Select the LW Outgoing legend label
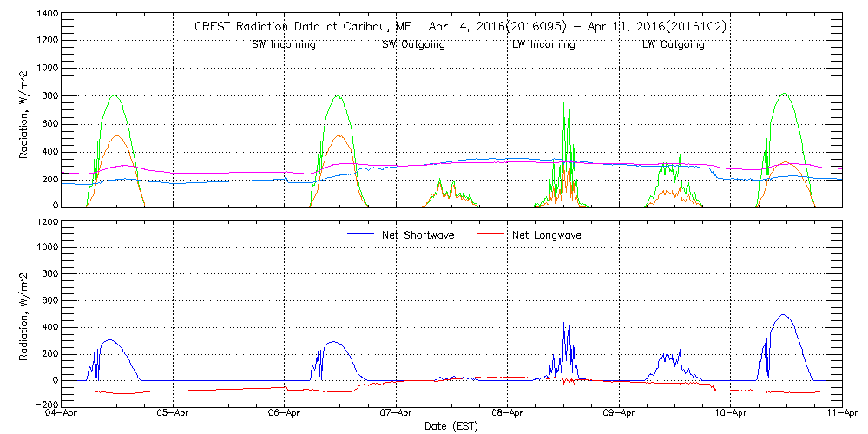 673,45
